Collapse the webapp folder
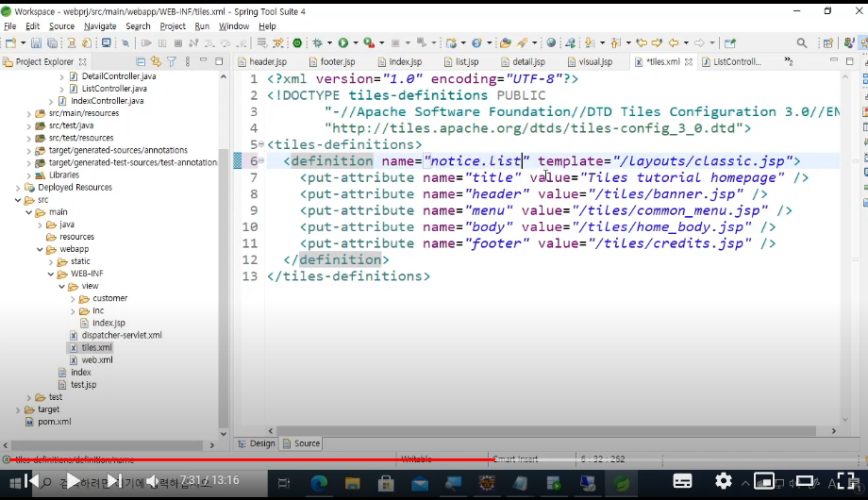This screenshot has height=500, width=868. (40, 249)
